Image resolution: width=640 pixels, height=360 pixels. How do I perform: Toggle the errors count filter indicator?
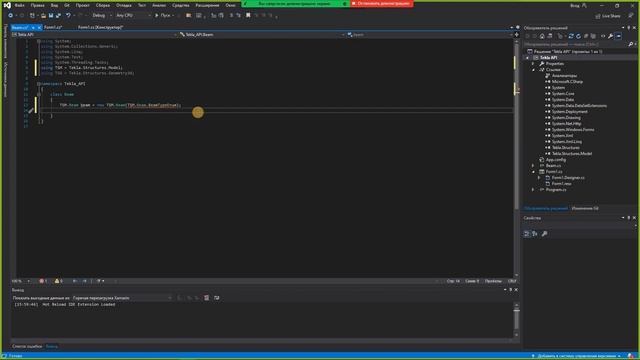(x=43, y=281)
